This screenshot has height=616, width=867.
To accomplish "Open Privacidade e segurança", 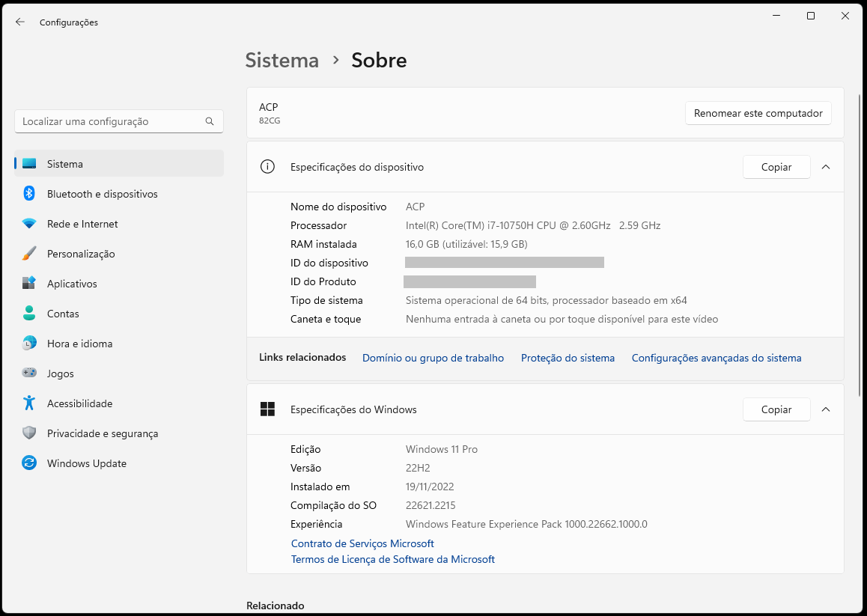I will (119, 433).
